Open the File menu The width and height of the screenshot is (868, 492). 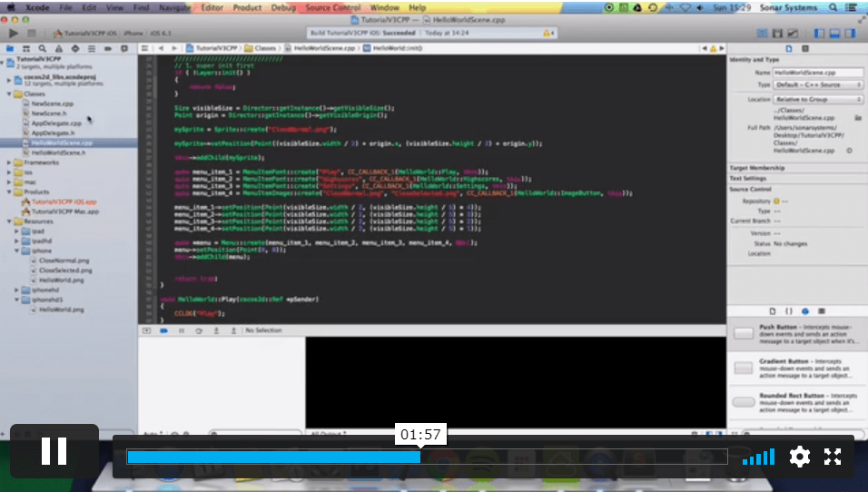point(66,8)
